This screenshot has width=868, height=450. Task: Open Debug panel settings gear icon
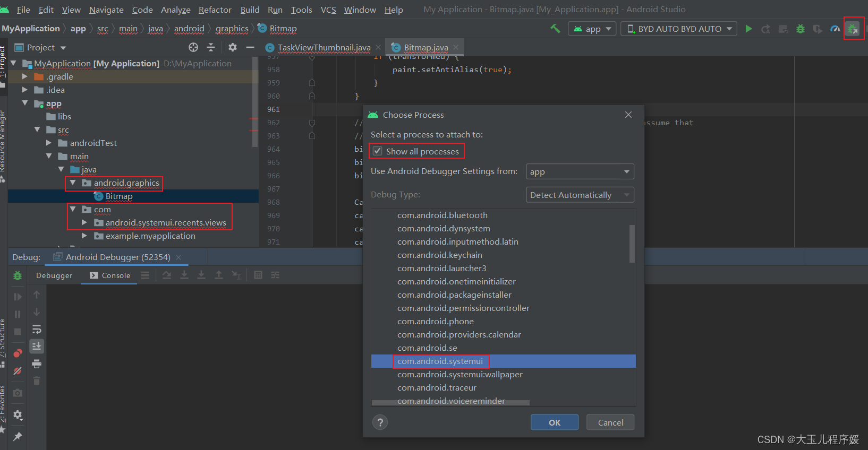[x=18, y=415]
